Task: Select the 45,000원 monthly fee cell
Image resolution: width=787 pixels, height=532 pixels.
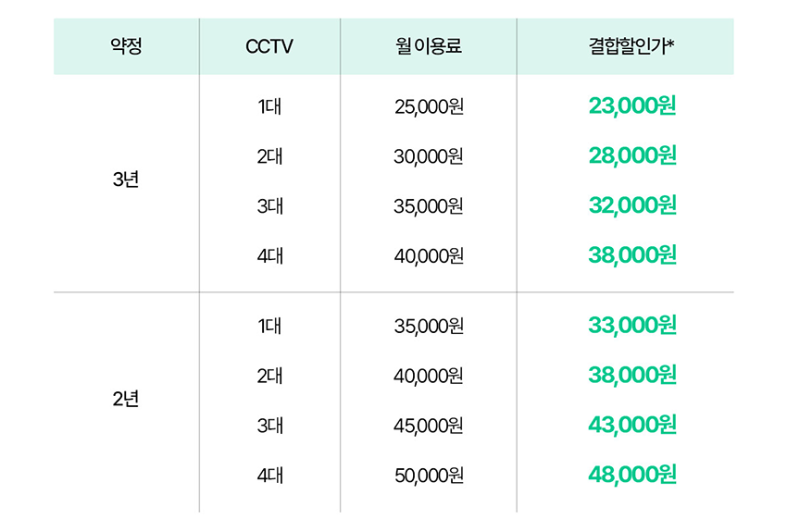Action: 429,426
